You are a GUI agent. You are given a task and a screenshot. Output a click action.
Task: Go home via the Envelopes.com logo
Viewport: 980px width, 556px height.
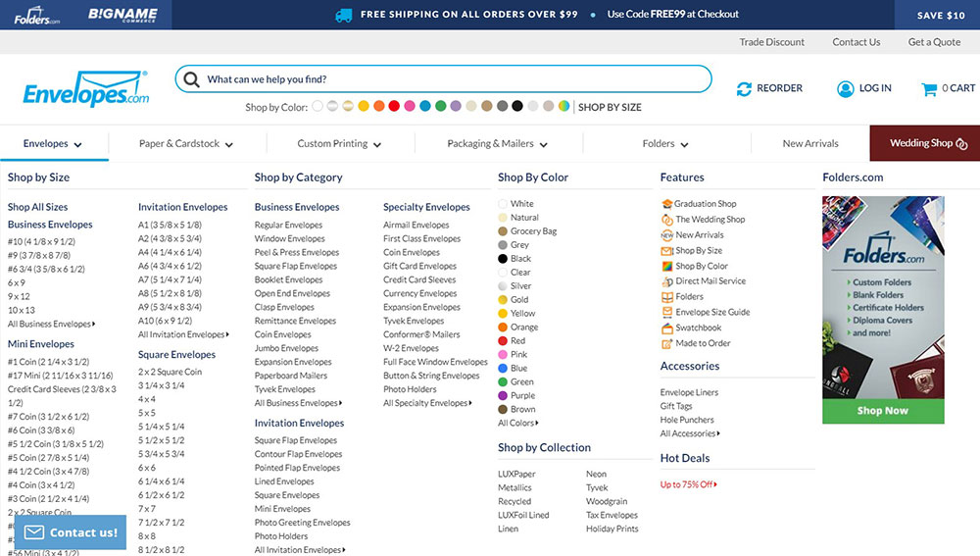pos(86,90)
